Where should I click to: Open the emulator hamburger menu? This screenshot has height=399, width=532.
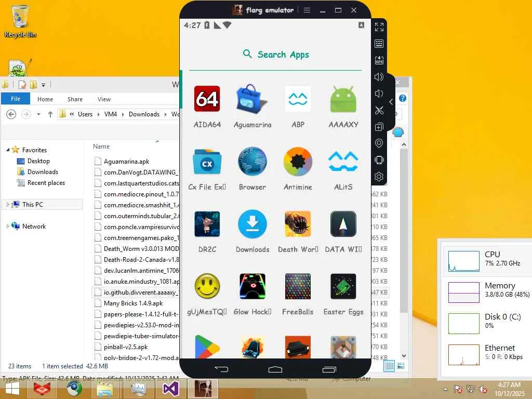pos(307,10)
